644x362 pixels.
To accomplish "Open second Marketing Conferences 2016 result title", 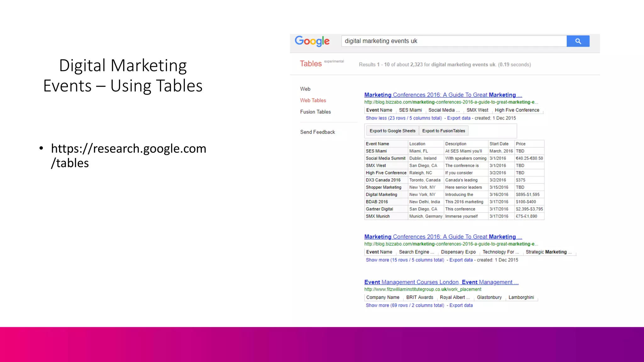I will pos(443,237).
